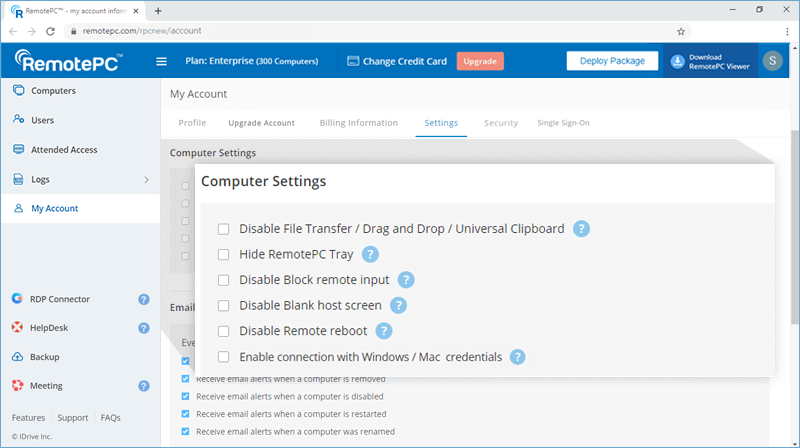Reload the browser page
800x448 pixels.
(x=50, y=31)
